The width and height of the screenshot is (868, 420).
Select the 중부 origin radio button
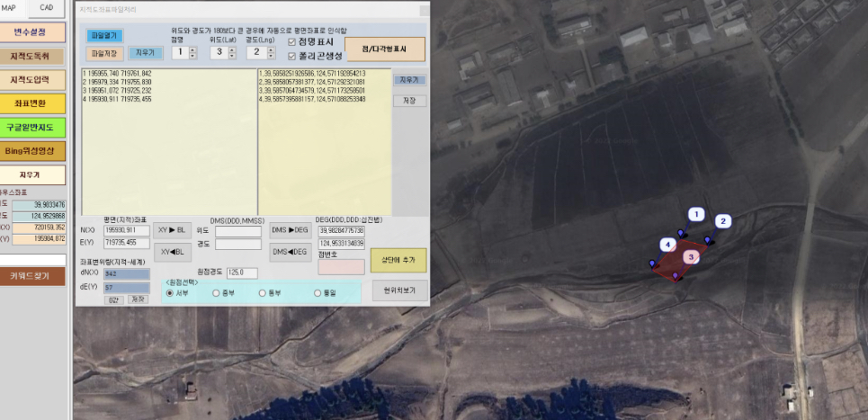(216, 292)
